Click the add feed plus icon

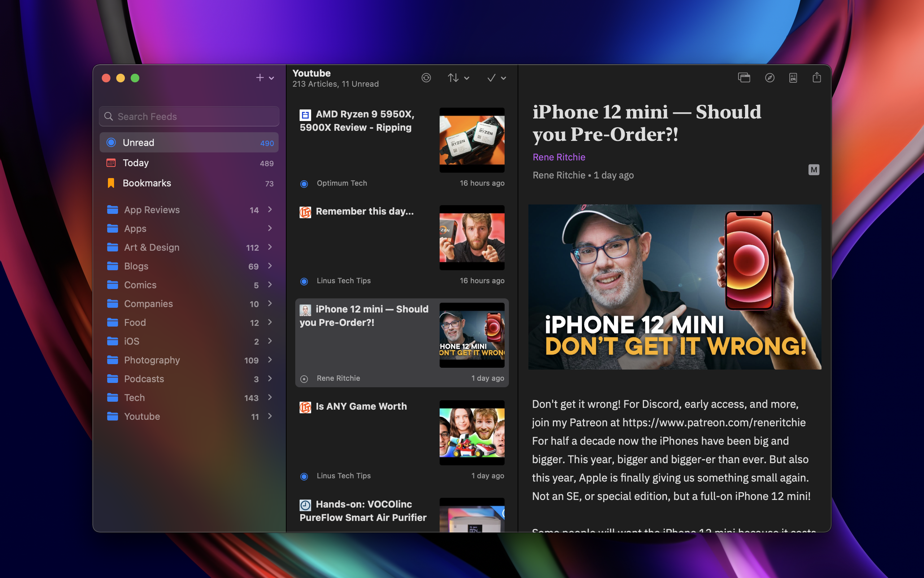click(x=260, y=78)
